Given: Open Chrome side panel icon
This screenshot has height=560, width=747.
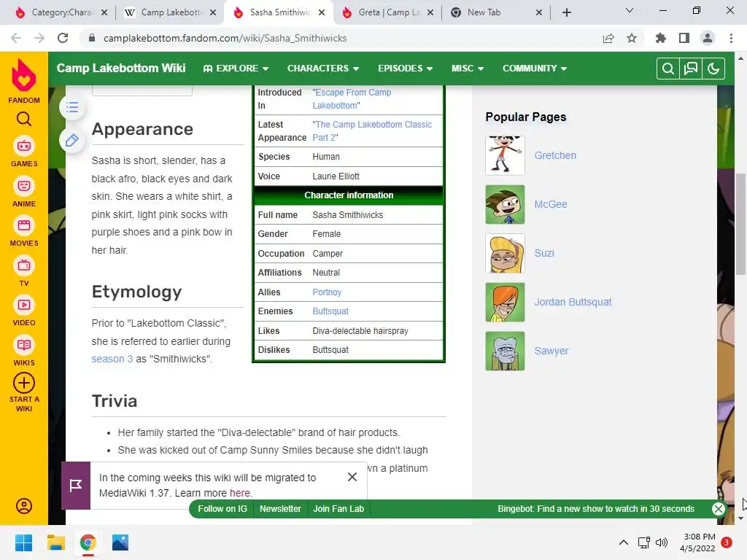Looking at the screenshot, I should pyautogui.click(x=684, y=38).
